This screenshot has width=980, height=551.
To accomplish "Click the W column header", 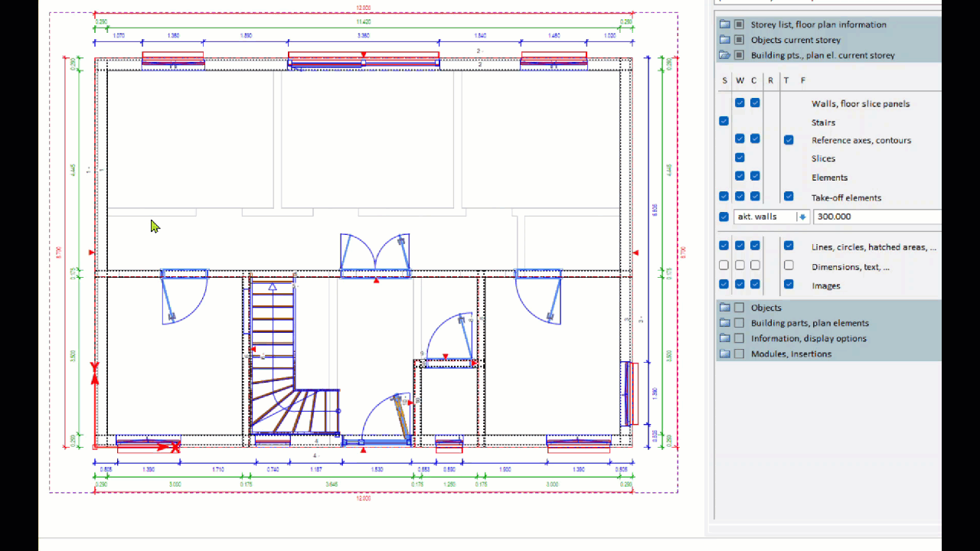I will (x=740, y=80).
